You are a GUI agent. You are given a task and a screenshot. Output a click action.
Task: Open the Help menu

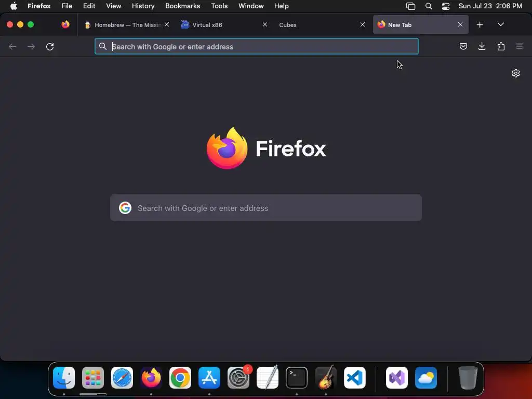281,6
